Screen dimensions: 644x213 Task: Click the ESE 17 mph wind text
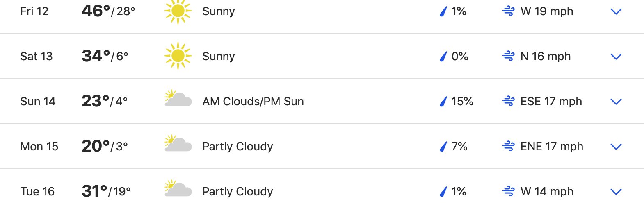tap(551, 101)
